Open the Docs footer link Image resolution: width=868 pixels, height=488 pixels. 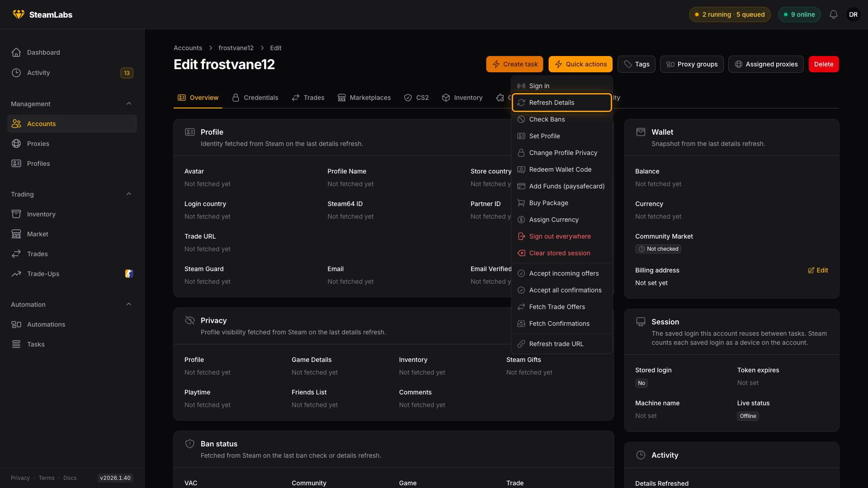[x=70, y=478]
